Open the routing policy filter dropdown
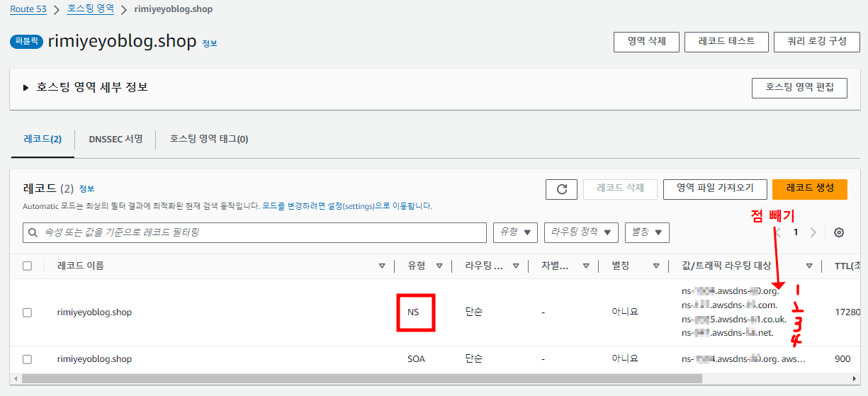This screenshot has width=868, height=396. (x=581, y=232)
